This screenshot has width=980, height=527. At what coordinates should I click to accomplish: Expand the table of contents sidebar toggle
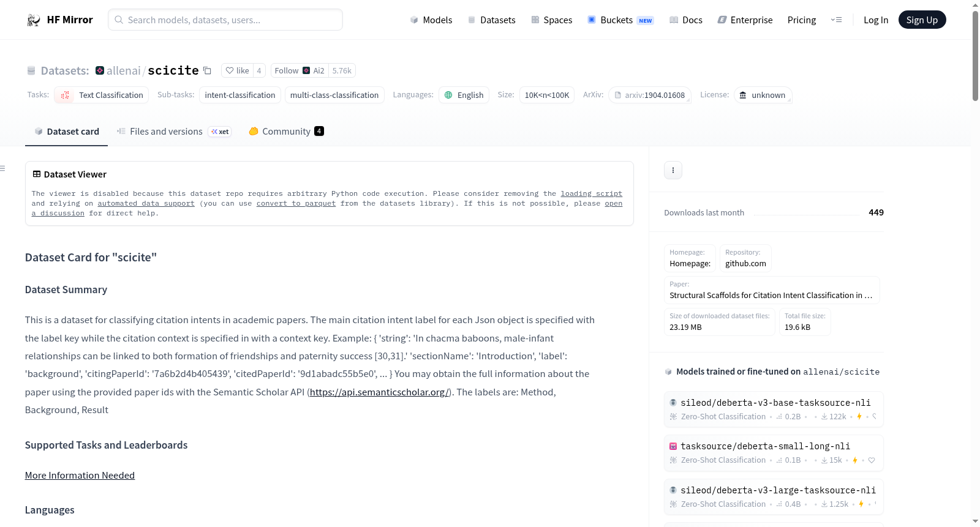(3, 168)
